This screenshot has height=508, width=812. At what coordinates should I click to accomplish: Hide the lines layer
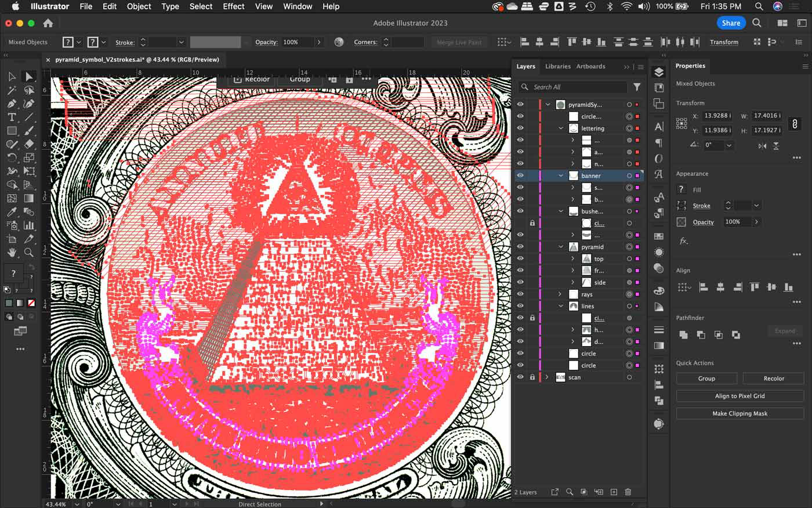[x=520, y=306]
